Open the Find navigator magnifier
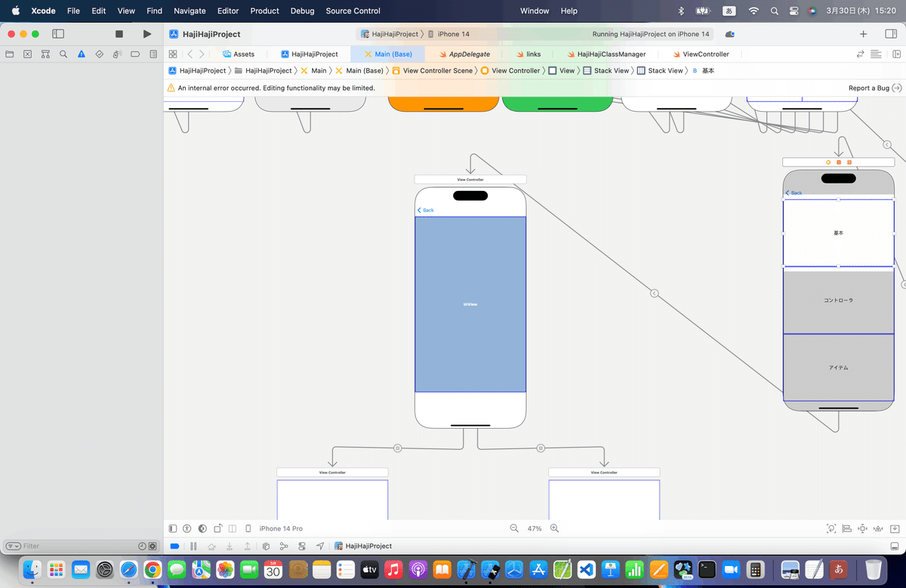The image size is (906, 588). point(63,54)
